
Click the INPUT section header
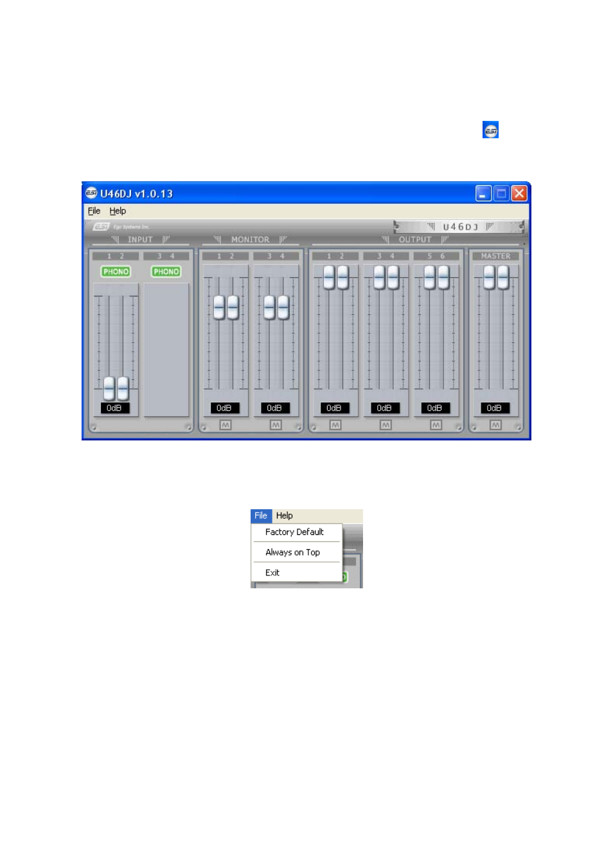[140, 239]
